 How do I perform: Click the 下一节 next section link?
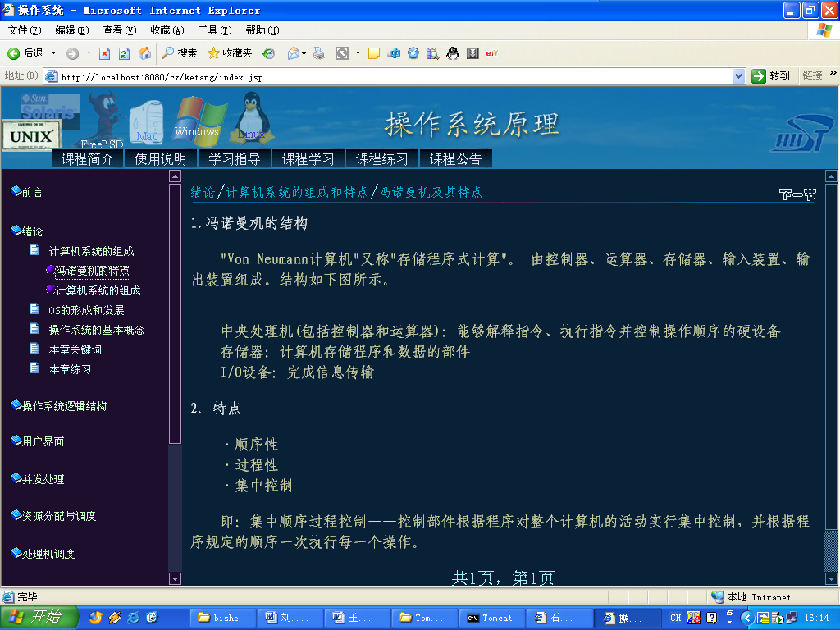pyautogui.click(x=797, y=194)
